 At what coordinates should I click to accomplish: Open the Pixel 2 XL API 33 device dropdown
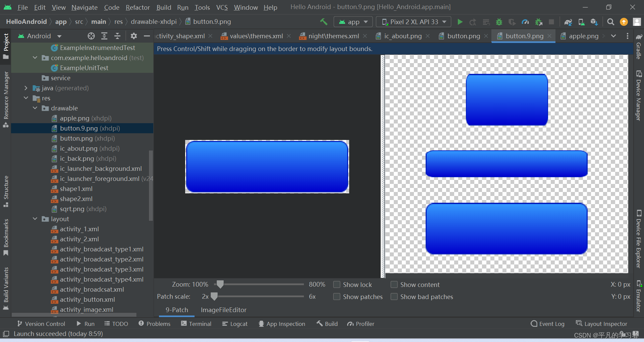click(x=413, y=21)
